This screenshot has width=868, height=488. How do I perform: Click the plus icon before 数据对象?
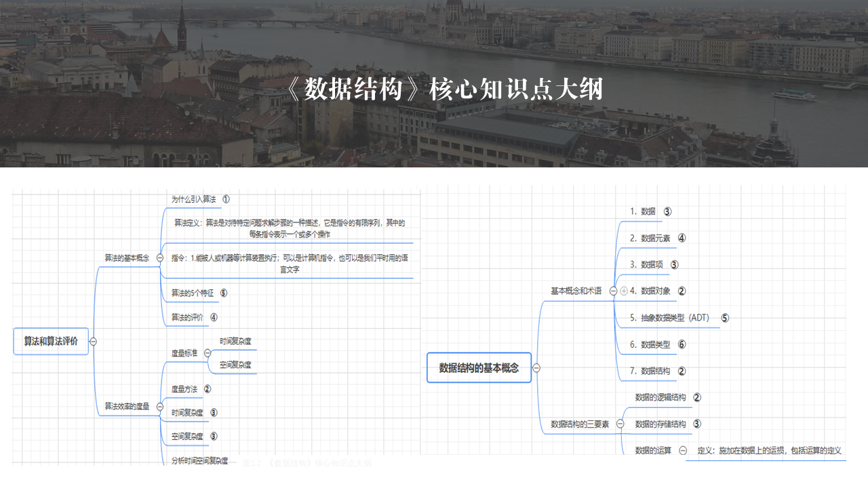pos(624,291)
